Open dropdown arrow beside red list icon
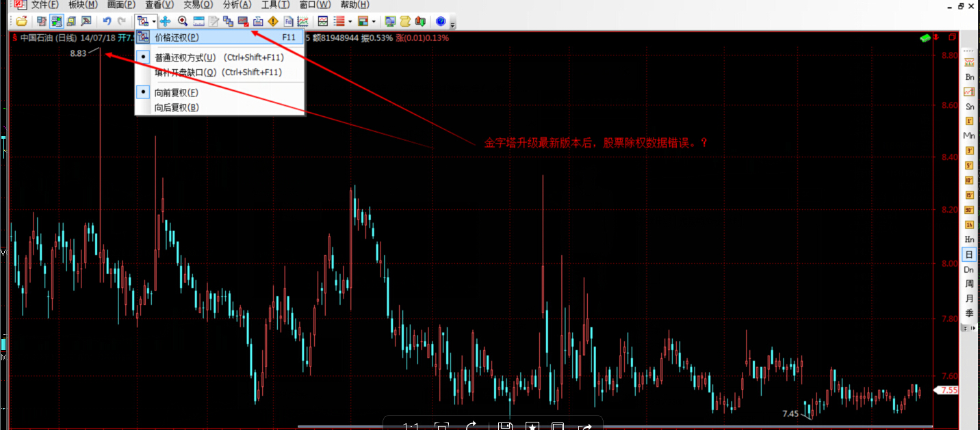 tap(350, 22)
